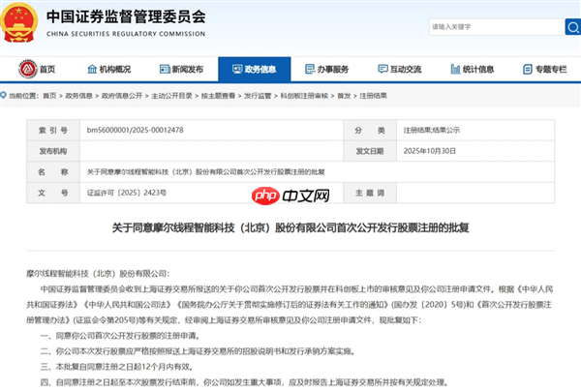This screenshot has width=581, height=392.
Task: Click the site title 中国证券监督管理委员会
Action: 126,16
